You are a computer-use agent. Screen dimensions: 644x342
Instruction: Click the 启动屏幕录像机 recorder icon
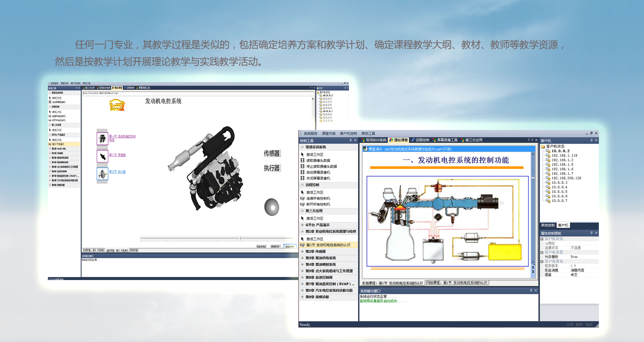tap(303, 172)
